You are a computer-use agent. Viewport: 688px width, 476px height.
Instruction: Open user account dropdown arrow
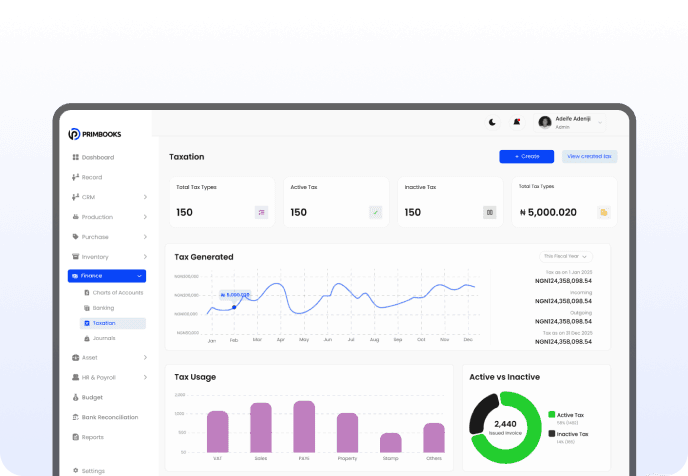coord(600,122)
